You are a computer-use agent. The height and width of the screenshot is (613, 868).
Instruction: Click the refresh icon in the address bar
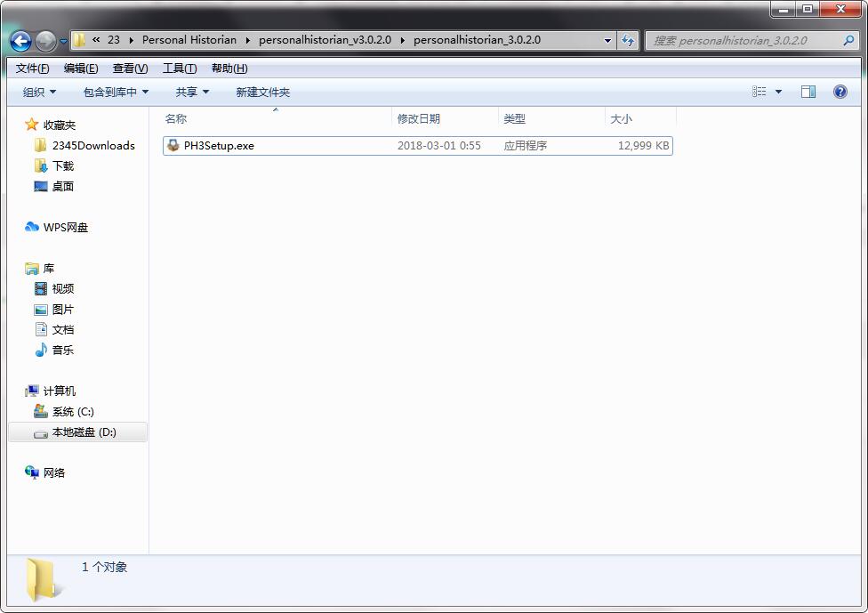click(x=629, y=40)
